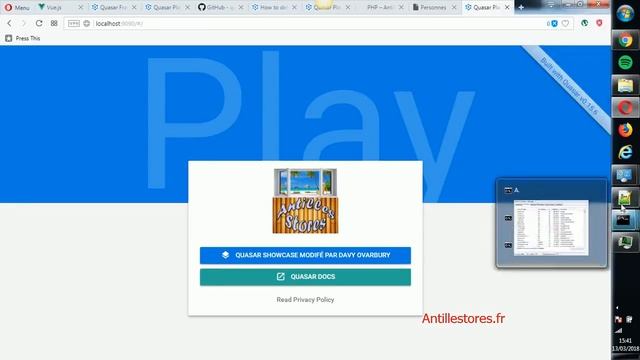The image size is (640, 360).
Task: Close the Vue.js tab
Action: [x=80, y=7]
